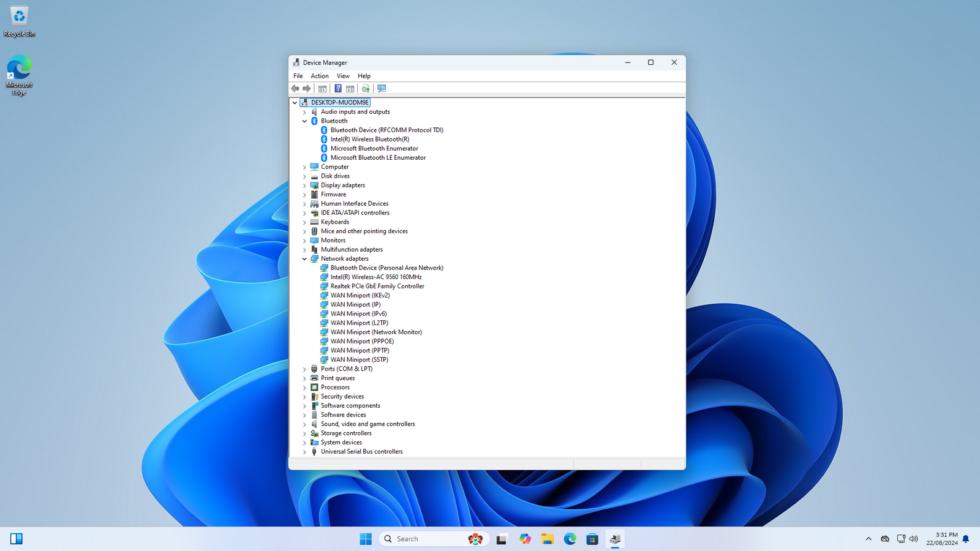This screenshot has height=551, width=980.
Task: Click IDE ATA/ATAPI controllers icon
Action: [x=314, y=212]
